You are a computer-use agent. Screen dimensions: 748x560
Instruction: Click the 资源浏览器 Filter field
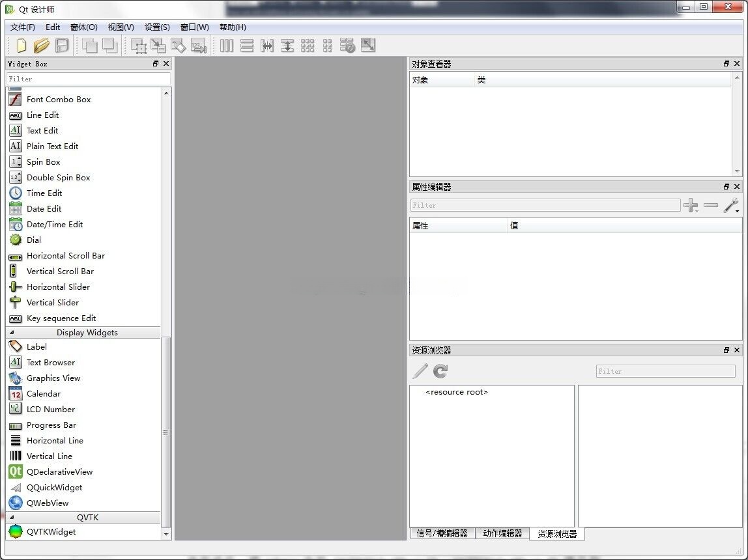pos(665,371)
